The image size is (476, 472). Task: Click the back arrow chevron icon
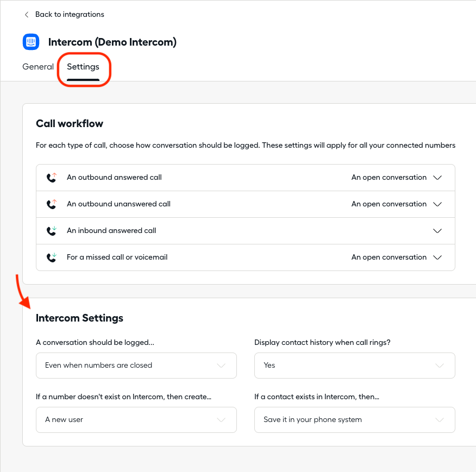[27, 15]
